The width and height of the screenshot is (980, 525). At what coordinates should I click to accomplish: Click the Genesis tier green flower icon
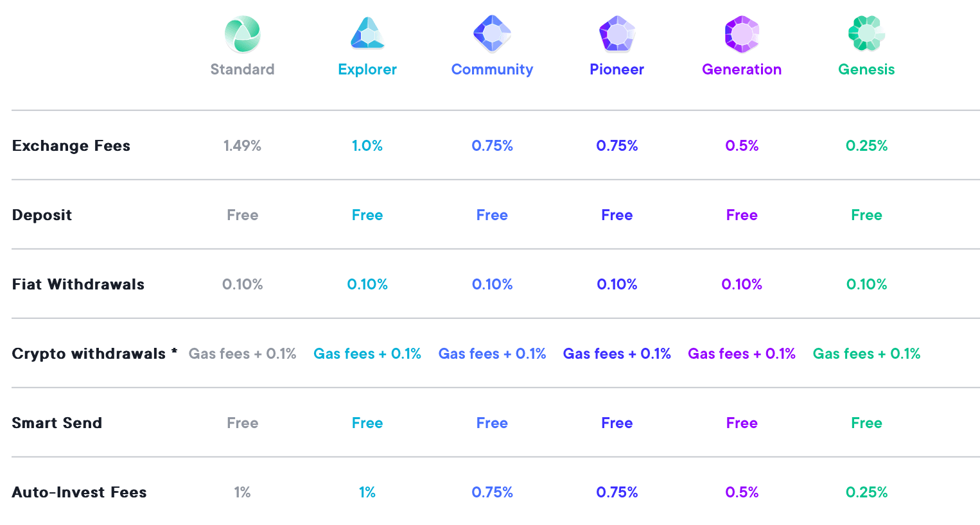[x=866, y=34]
